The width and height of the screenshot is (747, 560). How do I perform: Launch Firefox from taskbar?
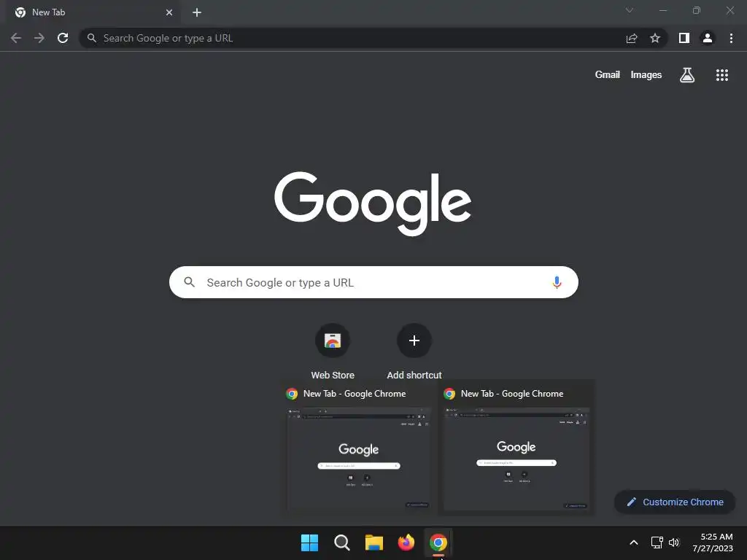click(406, 542)
